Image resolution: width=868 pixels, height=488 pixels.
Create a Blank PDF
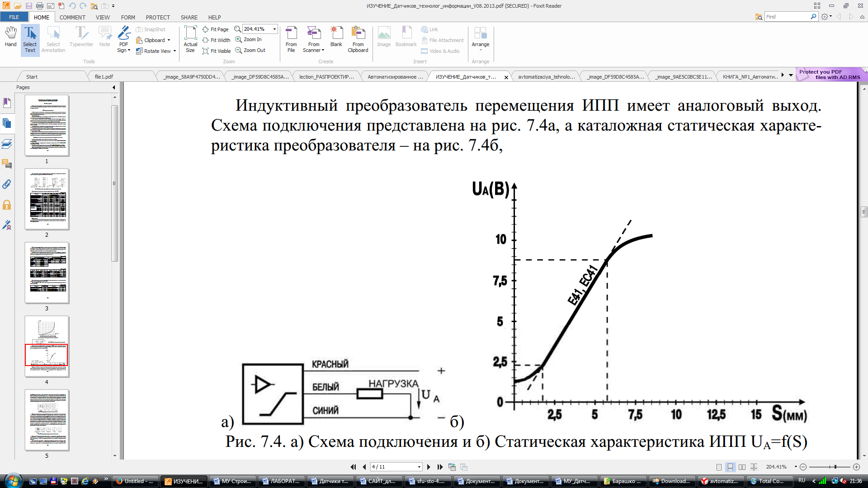tap(336, 37)
